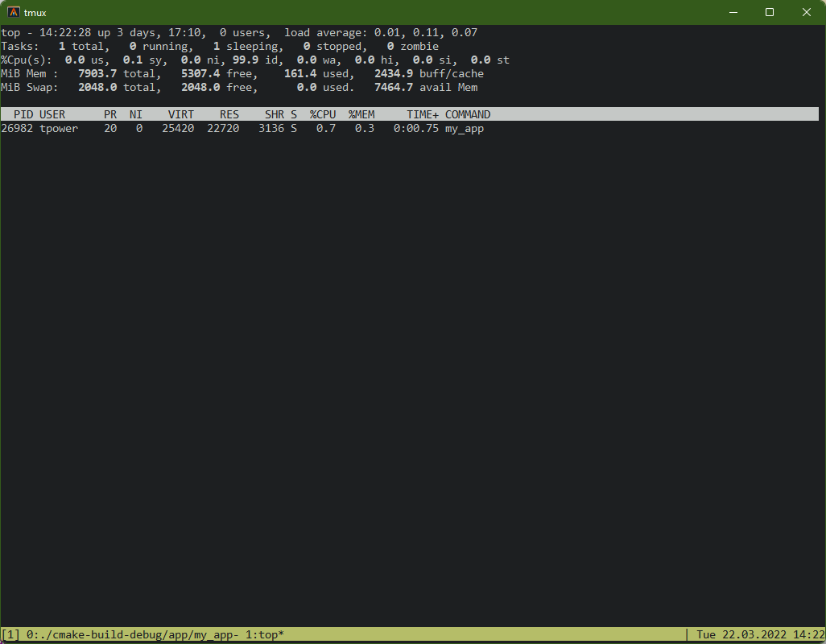The height and width of the screenshot is (644, 826).
Task: Maximize the tmux terminal window
Action: tap(770, 12)
